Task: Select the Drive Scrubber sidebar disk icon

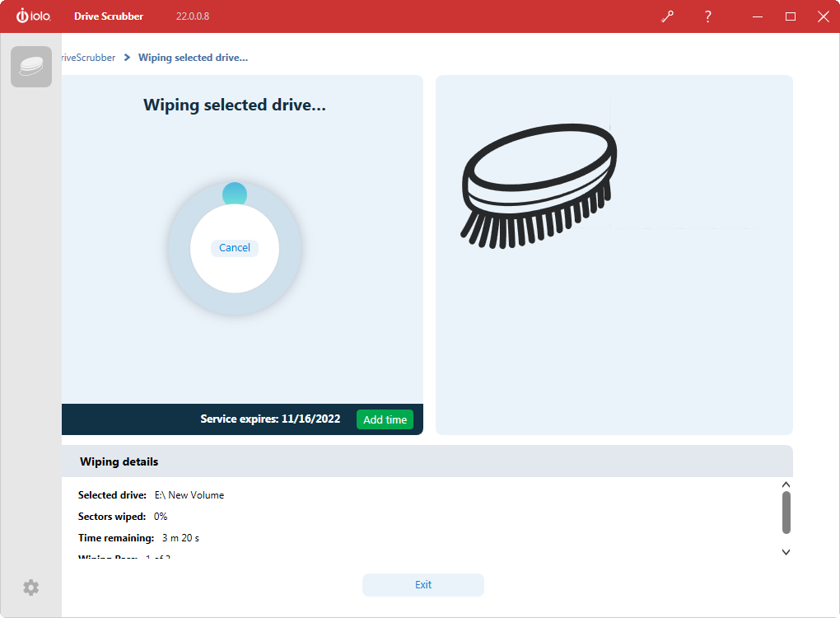Action: pyautogui.click(x=31, y=67)
